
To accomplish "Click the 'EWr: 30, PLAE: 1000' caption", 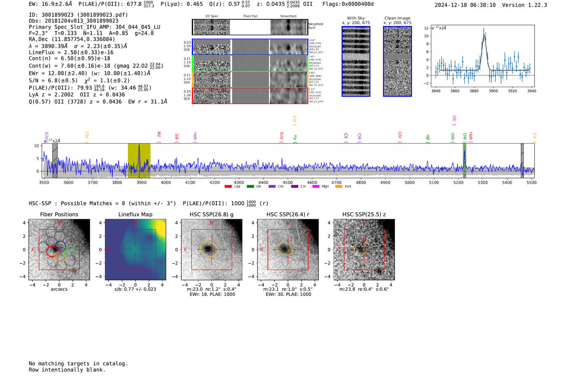I will 288,295.
